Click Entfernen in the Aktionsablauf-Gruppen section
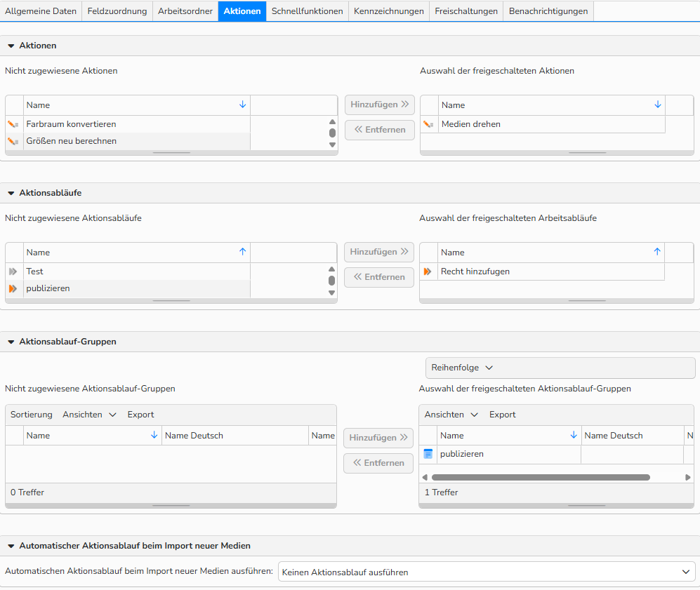The width and height of the screenshot is (700, 590). [x=378, y=463]
